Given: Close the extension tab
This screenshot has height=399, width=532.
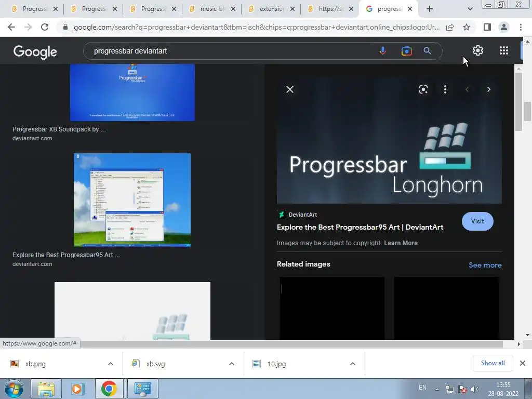Looking at the screenshot, I should pos(292,9).
